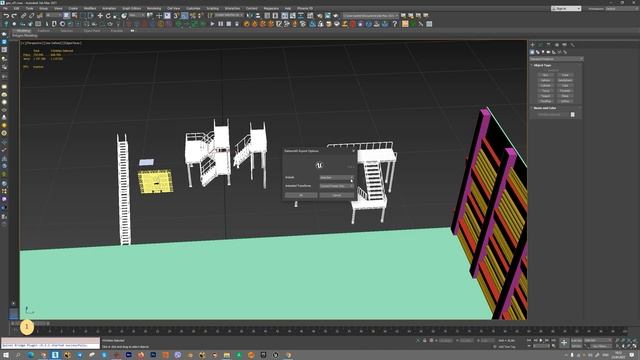Click the Key Filters button

coord(600,346)
